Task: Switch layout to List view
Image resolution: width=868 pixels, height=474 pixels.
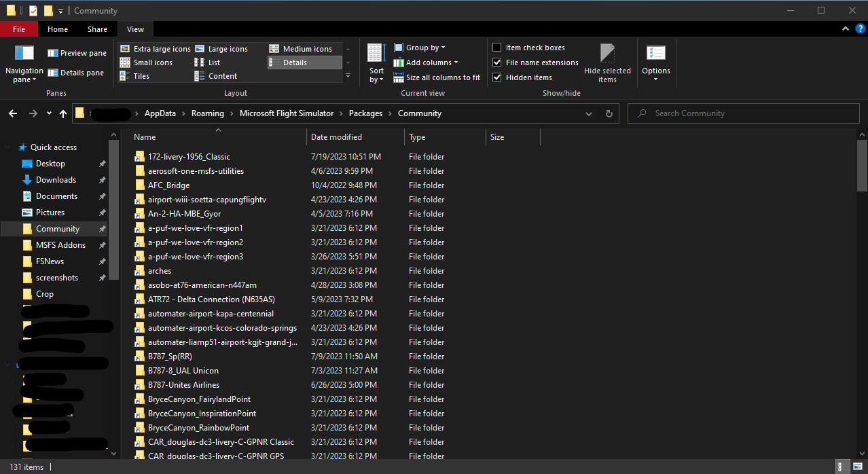Action: [207, 62]
